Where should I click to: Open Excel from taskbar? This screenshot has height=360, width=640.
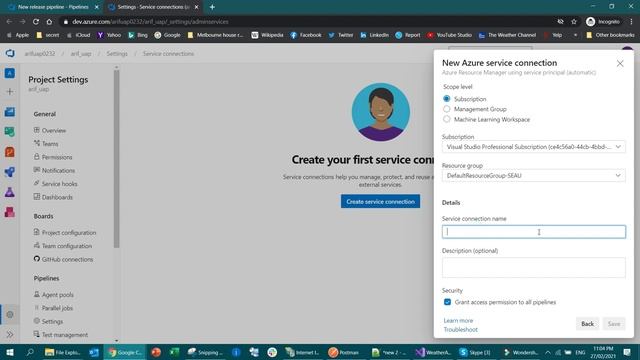coord(174,352)
